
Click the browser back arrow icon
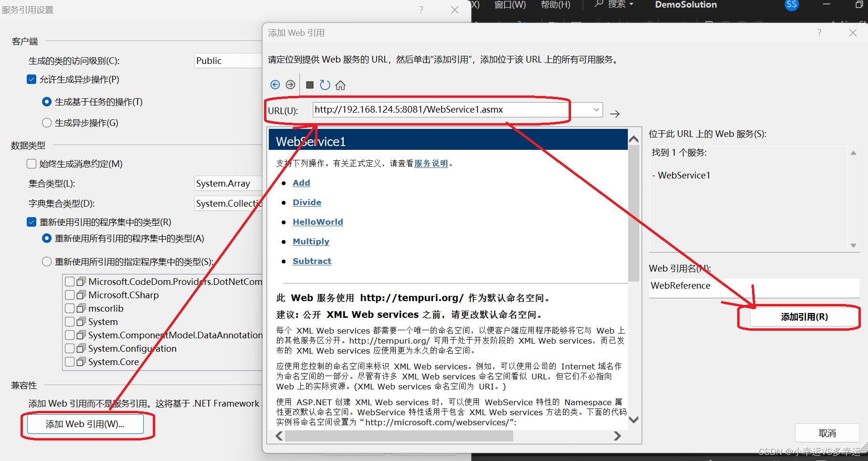[x=275, y=84]
